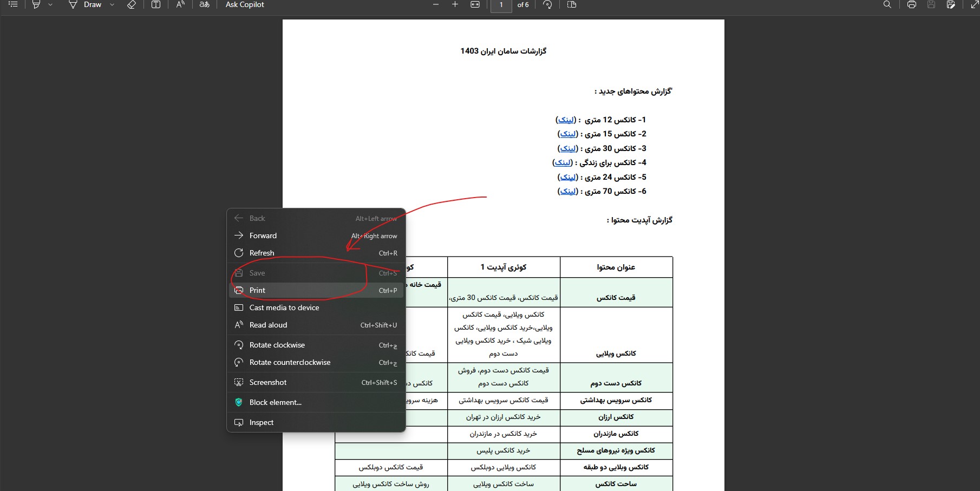Click the کانکس سرویس بهداشتی title cell
This screenshot has width=980, height=491.
point(616,400)
